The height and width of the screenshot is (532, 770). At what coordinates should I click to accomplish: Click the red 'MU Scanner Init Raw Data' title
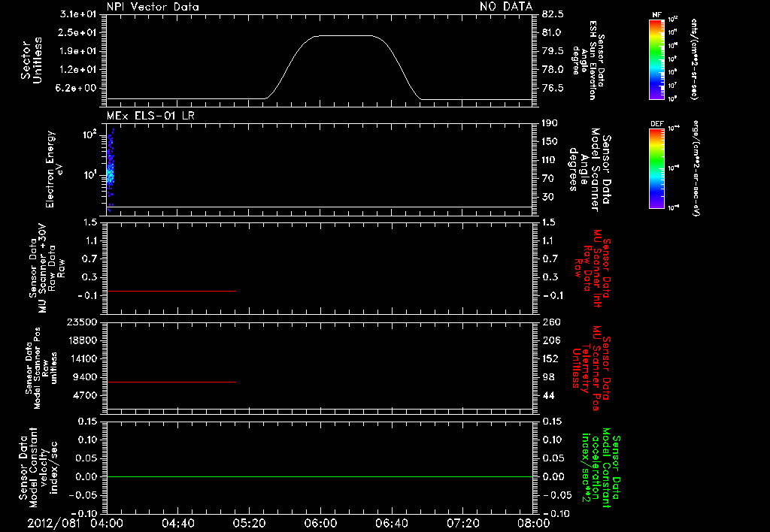tap(592, 268)
